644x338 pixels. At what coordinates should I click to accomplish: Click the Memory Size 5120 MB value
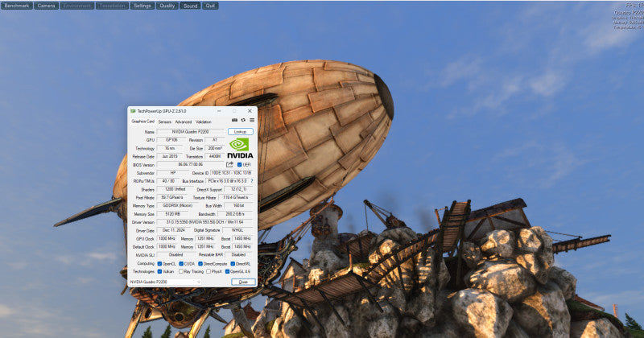point(172,214)
